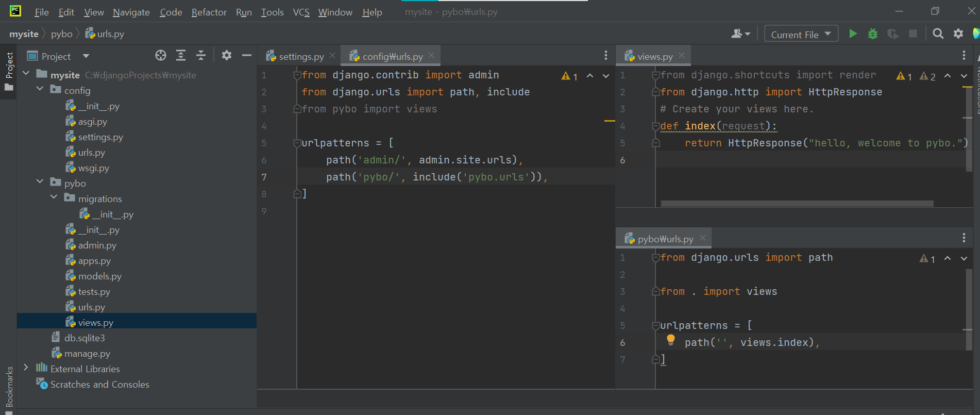
Task: Click urls.py breadcrumb in navigation bar
Action: coord(105,34)
